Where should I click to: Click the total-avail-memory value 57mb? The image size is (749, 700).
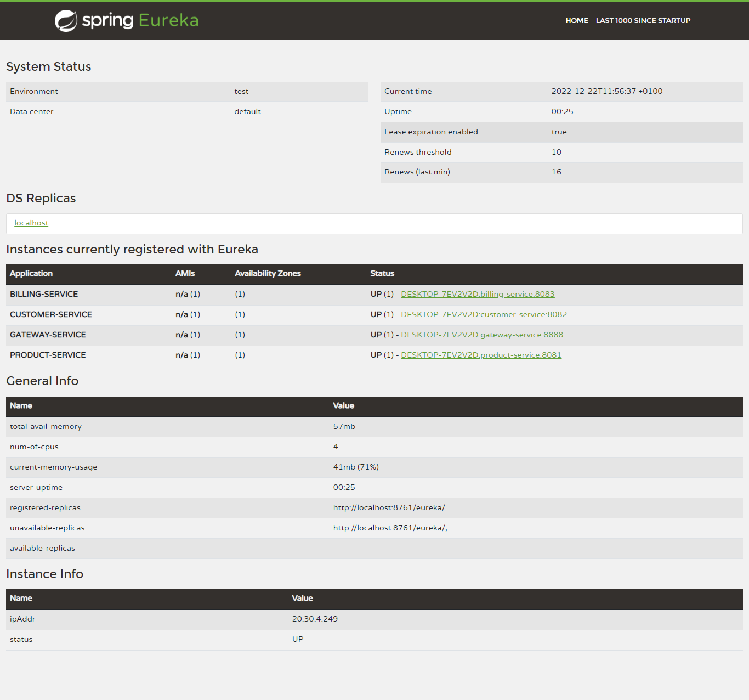click(x=344, y=427)
